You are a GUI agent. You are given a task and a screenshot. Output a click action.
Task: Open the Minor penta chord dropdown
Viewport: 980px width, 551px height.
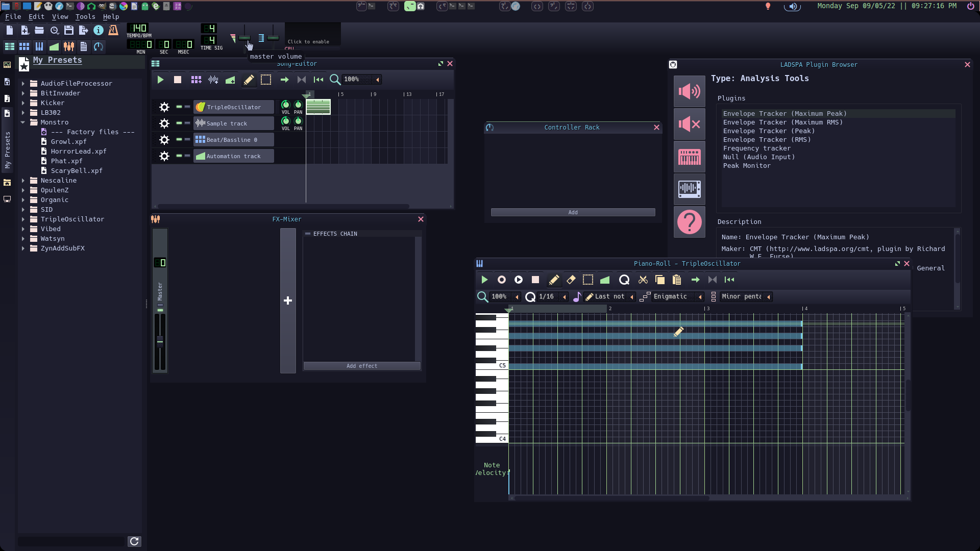click(x=746, y=296)
